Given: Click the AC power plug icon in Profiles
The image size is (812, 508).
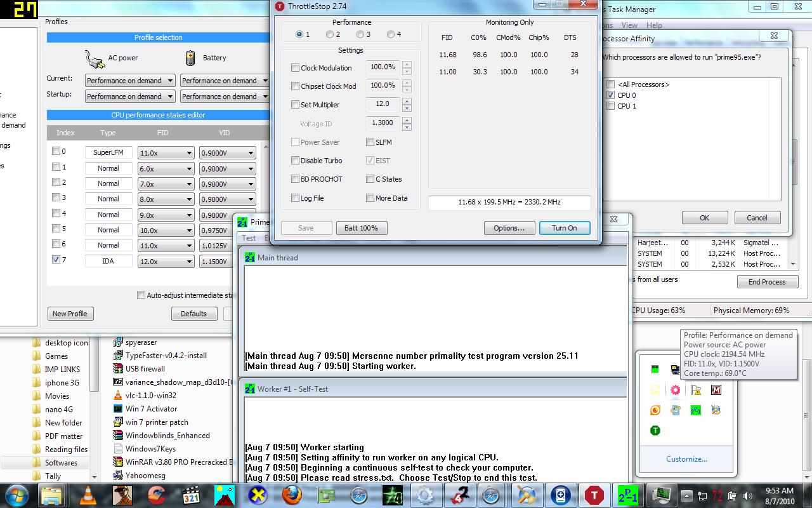Looking at the screenshot, I should 95,59.
